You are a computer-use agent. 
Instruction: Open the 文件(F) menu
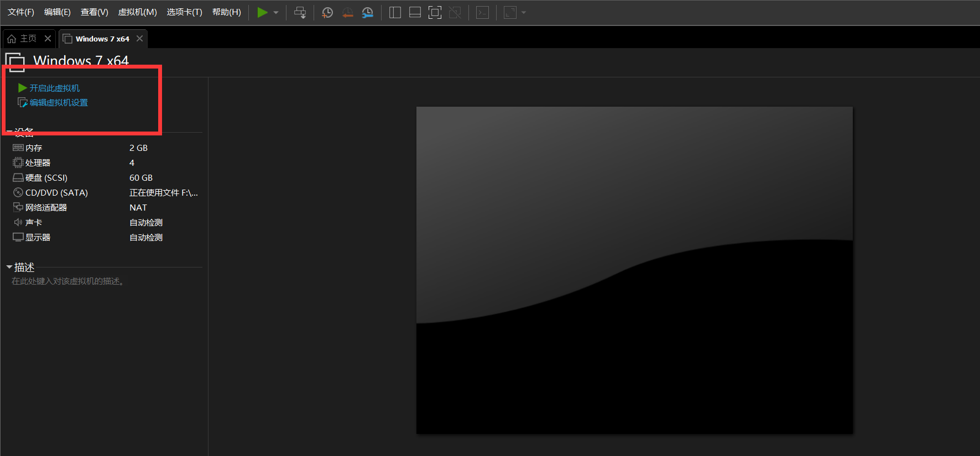point(21,12)
